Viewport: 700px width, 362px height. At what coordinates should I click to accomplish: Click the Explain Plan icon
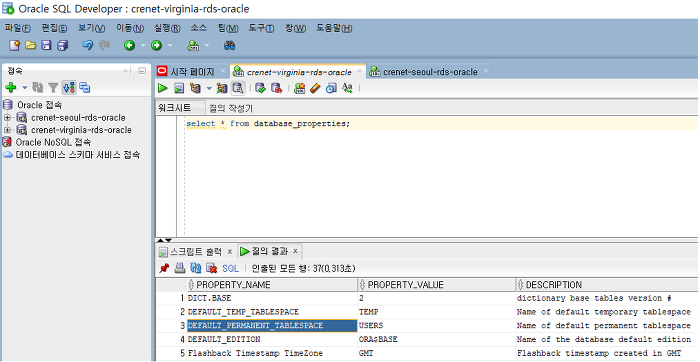(x=195, y=88)
